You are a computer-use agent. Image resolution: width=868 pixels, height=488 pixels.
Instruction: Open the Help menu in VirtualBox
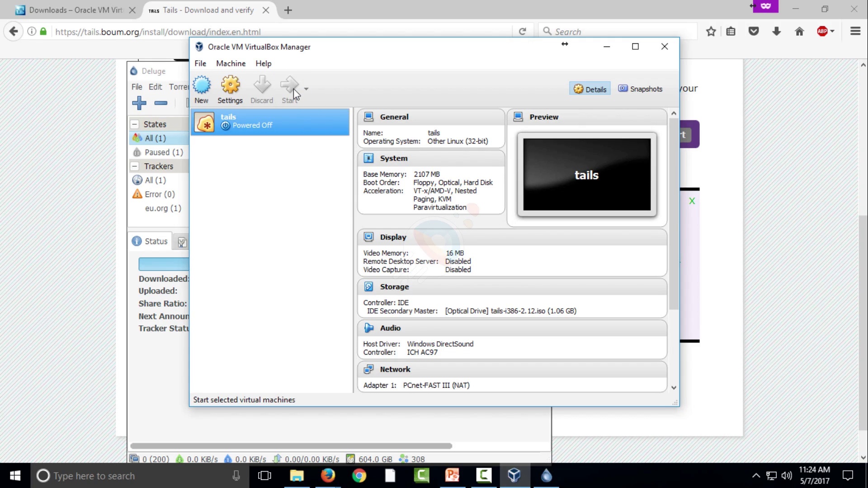click(x=263, y=63)
